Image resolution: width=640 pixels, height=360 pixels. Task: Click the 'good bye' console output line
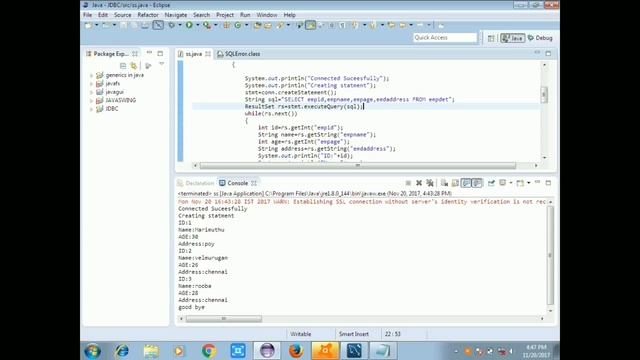(191, 307)
